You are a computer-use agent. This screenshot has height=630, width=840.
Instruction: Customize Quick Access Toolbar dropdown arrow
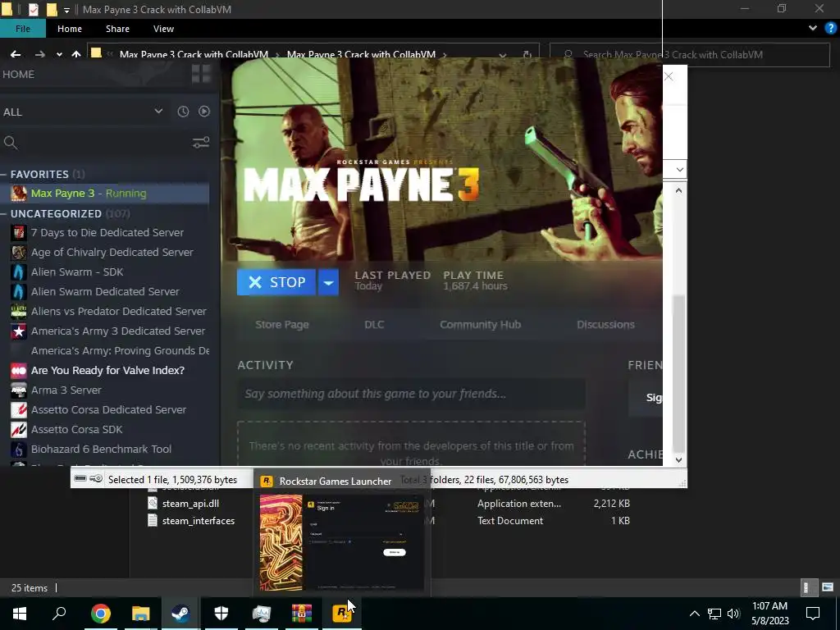pyautogui.click(x=66, y=10)
